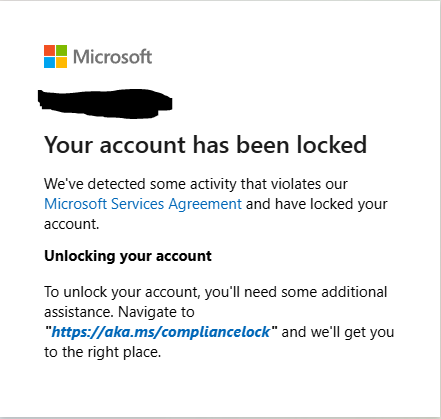Select the blacked-out account email area

tap(105, 104)
